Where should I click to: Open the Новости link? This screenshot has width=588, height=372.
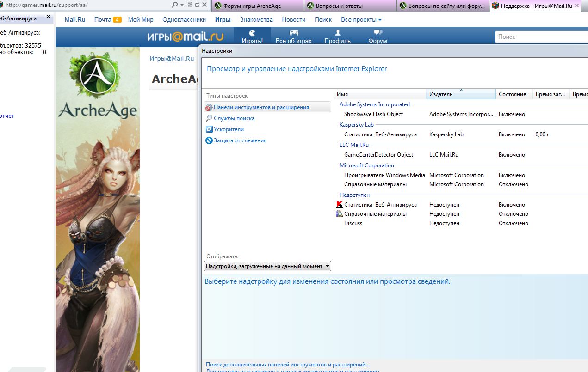(294, 20)
